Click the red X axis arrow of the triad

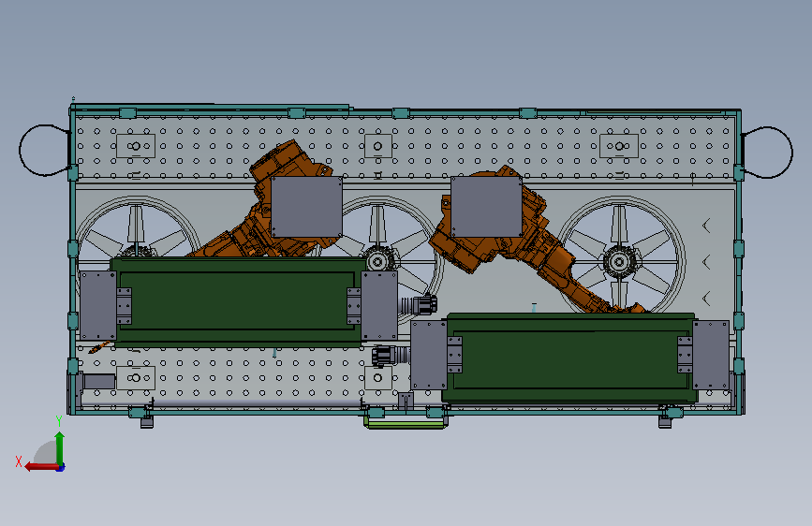[x=41, y=467]
